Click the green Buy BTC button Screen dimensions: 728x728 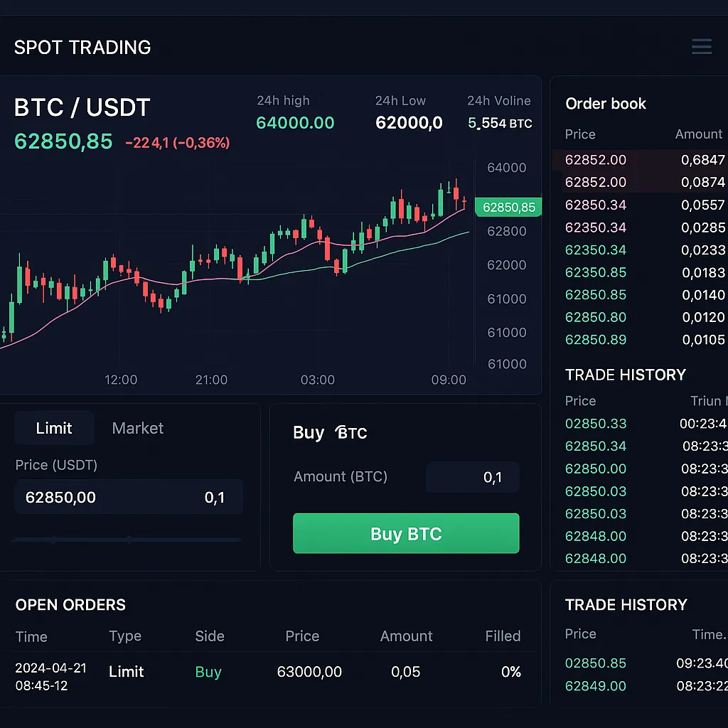406,533
